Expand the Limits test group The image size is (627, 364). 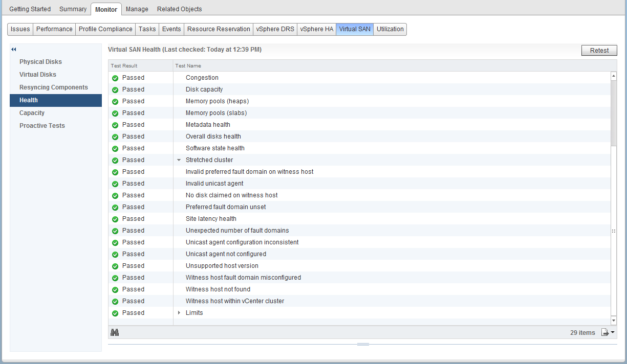point(179,313)
